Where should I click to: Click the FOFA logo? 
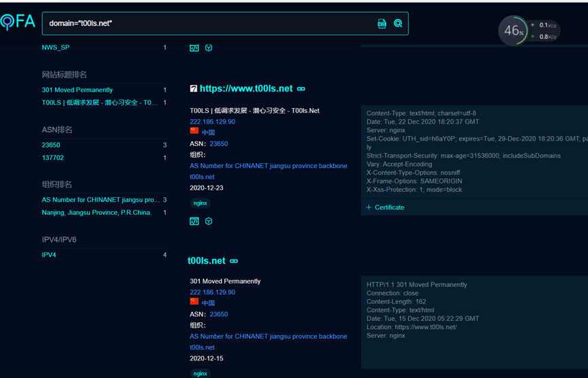click(x=18, y=22)
